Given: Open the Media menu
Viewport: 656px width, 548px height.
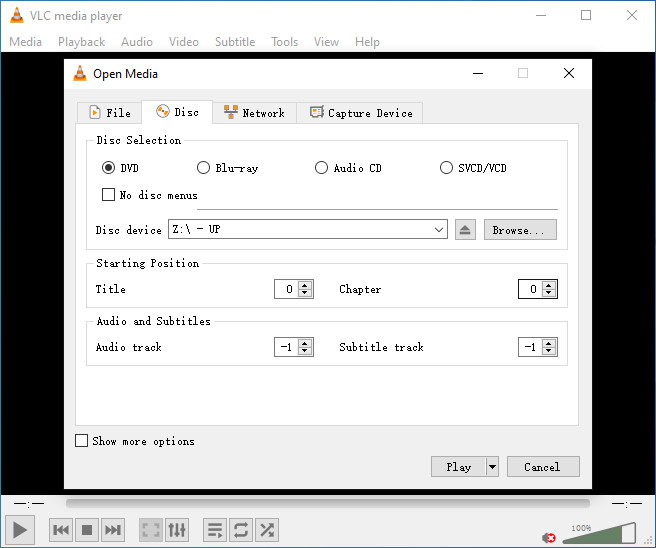Looking at the screenshot, I should click(26, 42).
